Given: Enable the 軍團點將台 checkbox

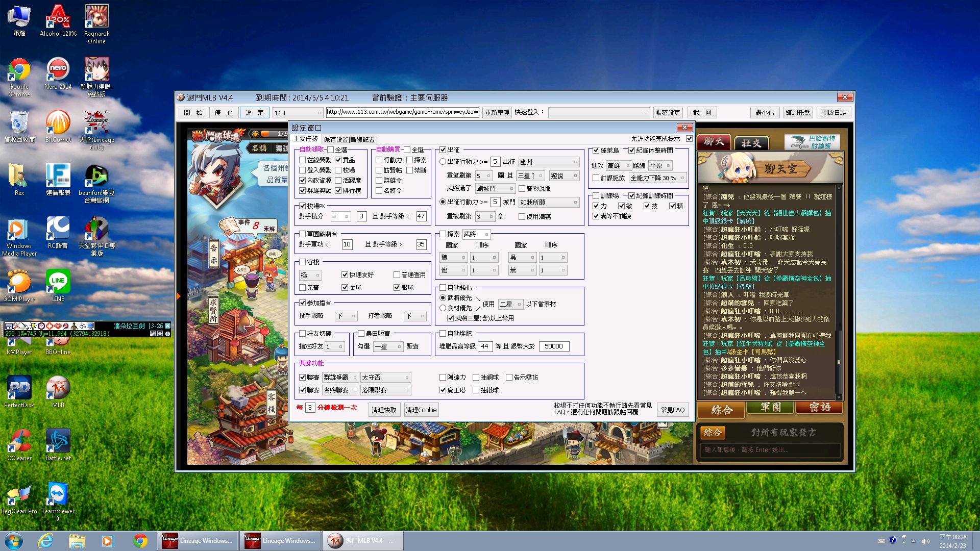Looking at the screenshot, I should pos(302,234).
